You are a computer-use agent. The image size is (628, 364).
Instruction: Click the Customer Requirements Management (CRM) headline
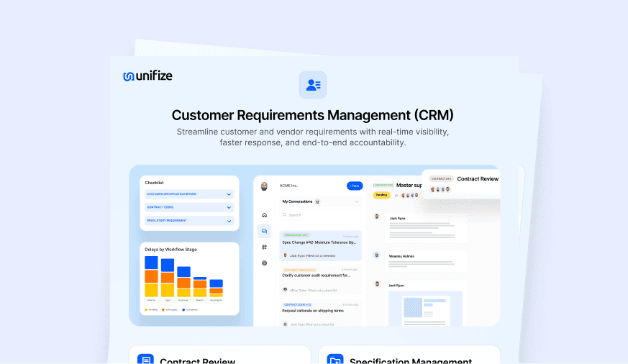click(312, 115)
